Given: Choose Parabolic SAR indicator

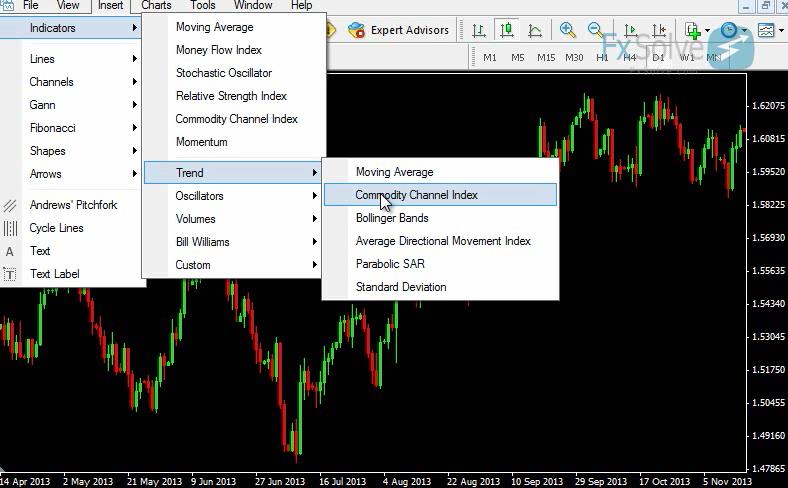Looking at the screenshot, I should click(390, 264).
